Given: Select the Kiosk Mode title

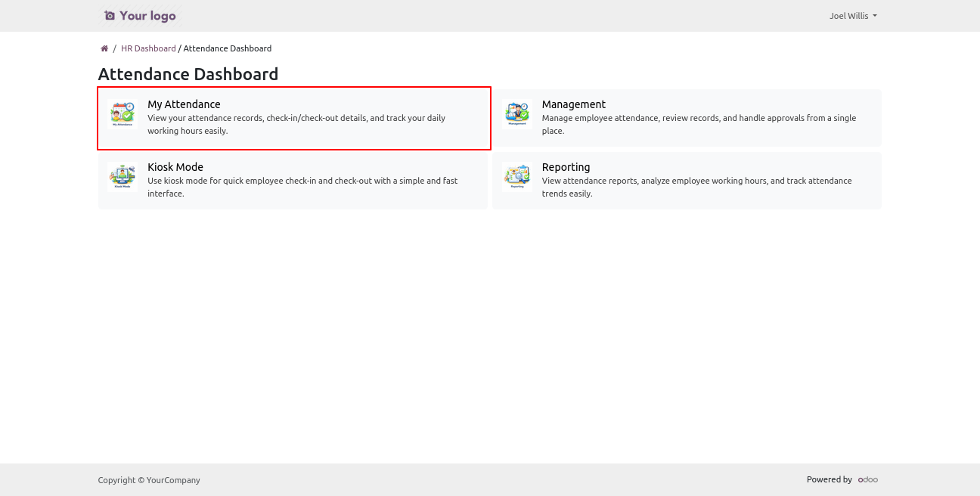Looking at the screenshot, I should coord(175,167).
